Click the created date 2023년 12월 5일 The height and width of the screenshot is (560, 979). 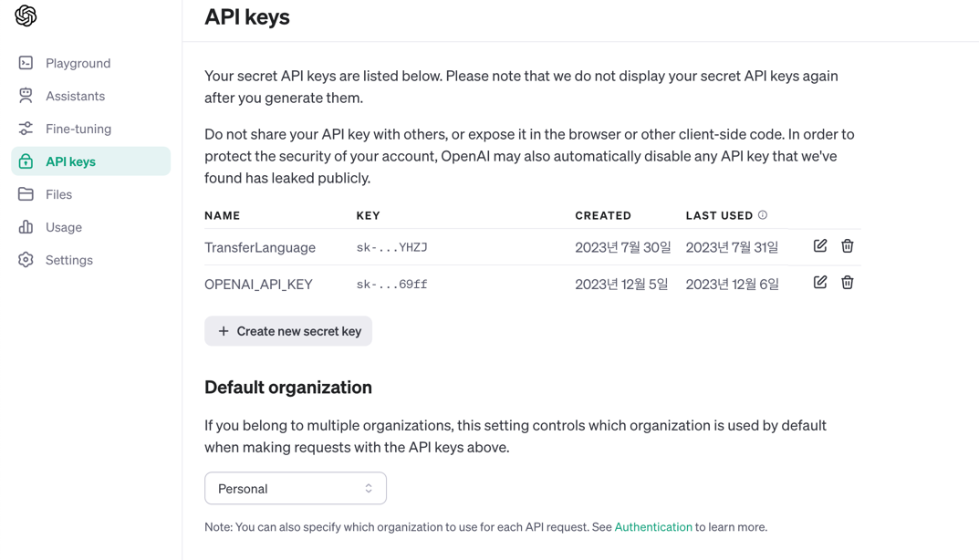(621, 284)
